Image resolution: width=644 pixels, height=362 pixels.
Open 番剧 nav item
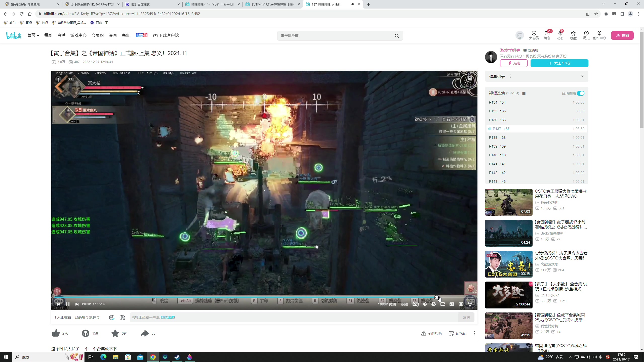pos(48,35)
